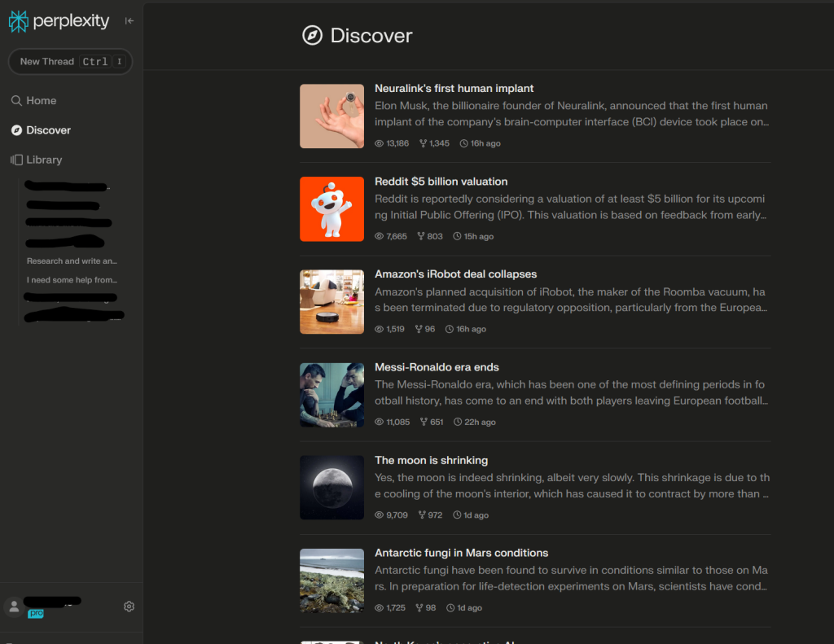The height and width of the screenshot is (644, 834).
Task: Click the clock icon on moon story
Action: (x=457, y=515)
